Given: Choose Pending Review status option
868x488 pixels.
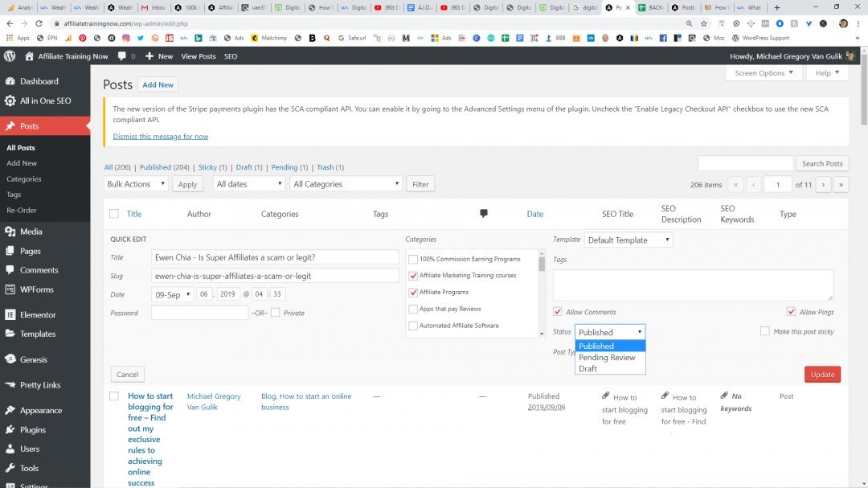Looking at the screenshot, I should point(610,357).
